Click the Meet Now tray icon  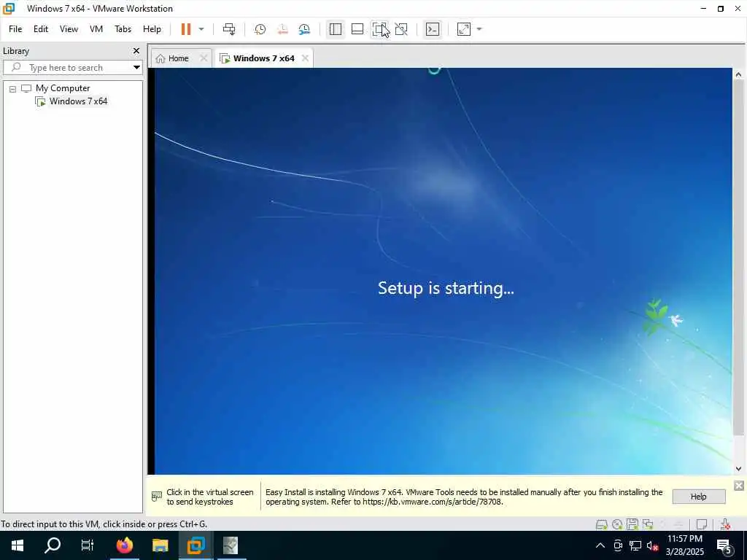click(618, 545)
